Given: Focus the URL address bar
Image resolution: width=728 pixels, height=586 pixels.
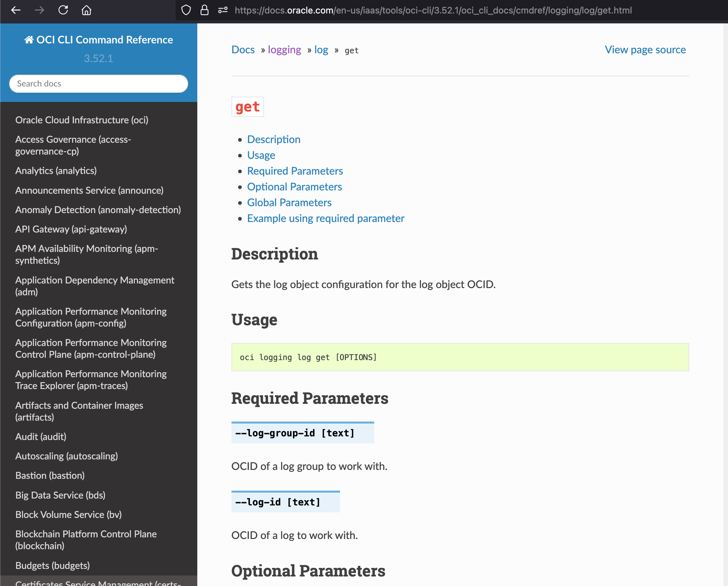Looking at the screenshot, I should [433, 11].
